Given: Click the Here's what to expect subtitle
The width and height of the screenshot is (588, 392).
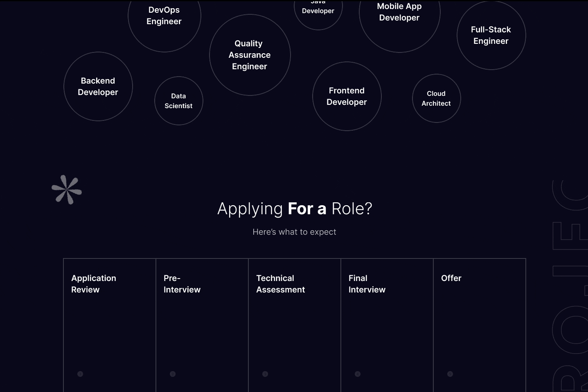Looking at the screenshot, I should click(295, 232).
